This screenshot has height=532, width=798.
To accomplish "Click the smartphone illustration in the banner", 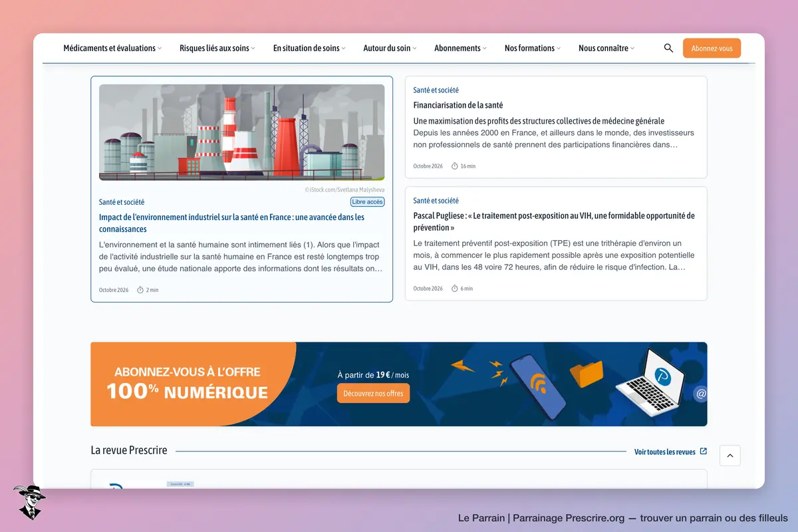I will coord(537,386).
